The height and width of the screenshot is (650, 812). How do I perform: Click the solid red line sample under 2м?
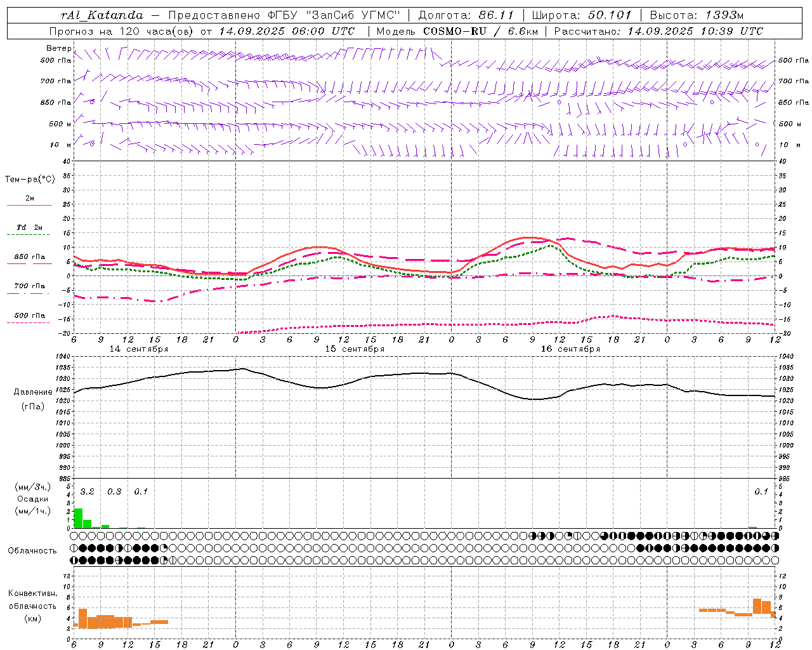coord(29,205)
